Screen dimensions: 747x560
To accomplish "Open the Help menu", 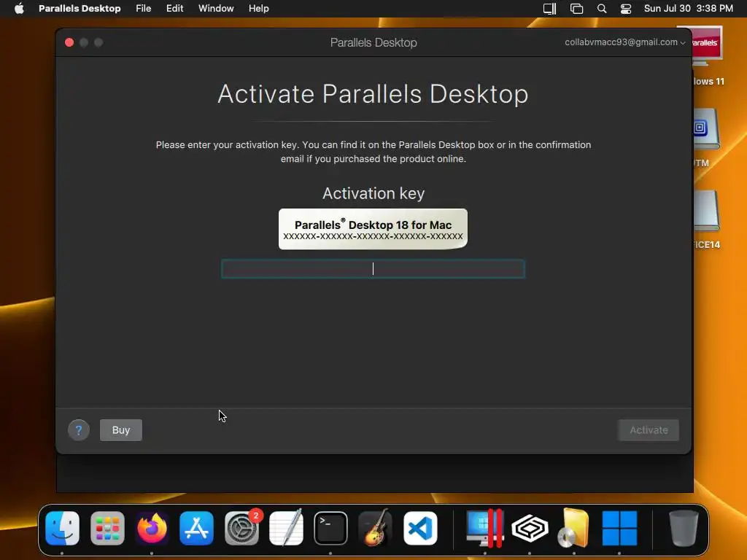I will (259, 9).
